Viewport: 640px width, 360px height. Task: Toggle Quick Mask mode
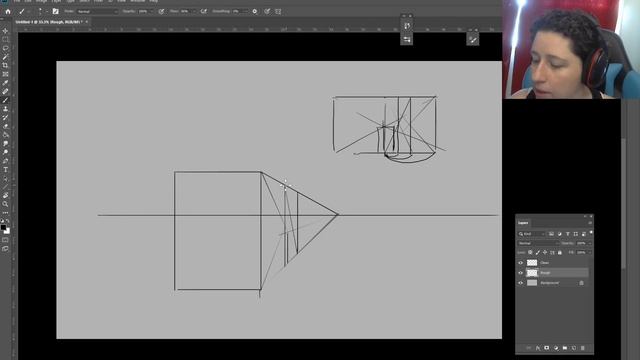(x=5, y=240)
